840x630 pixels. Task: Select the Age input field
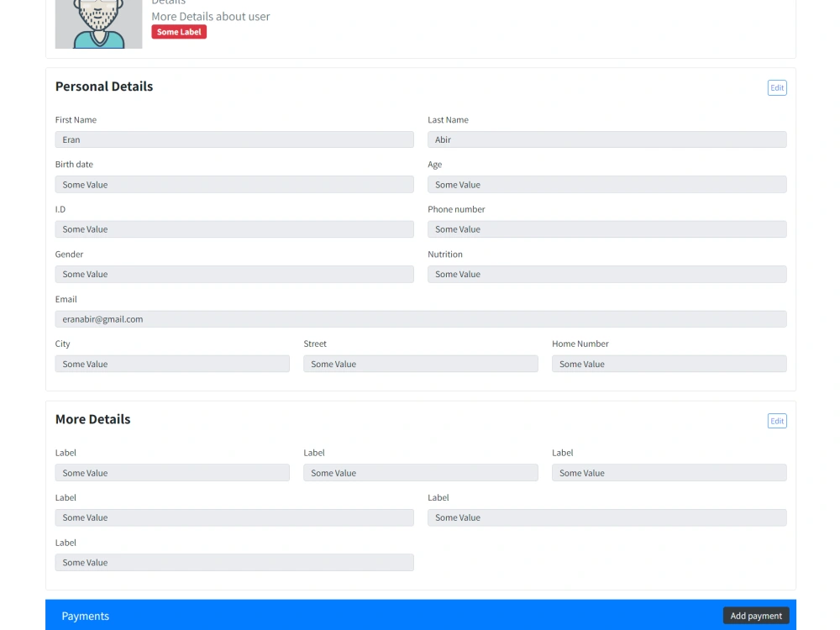[607, 185]
